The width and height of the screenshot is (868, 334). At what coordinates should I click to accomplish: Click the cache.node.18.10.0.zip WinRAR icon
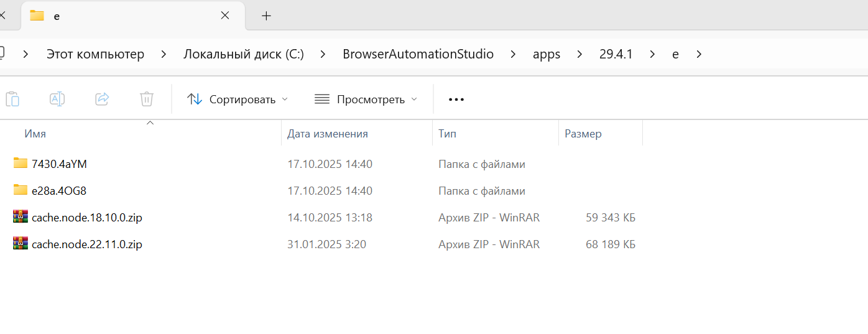[21, 217]
